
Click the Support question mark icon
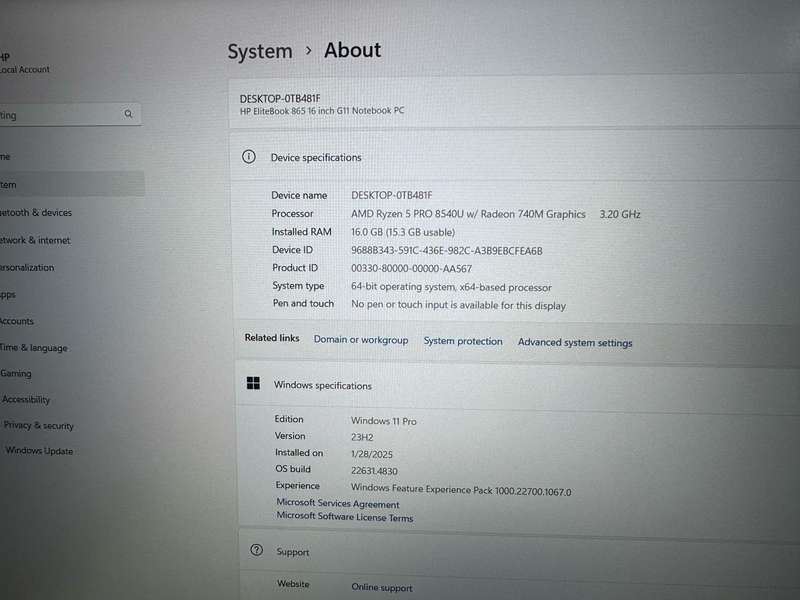click(257, 550)
